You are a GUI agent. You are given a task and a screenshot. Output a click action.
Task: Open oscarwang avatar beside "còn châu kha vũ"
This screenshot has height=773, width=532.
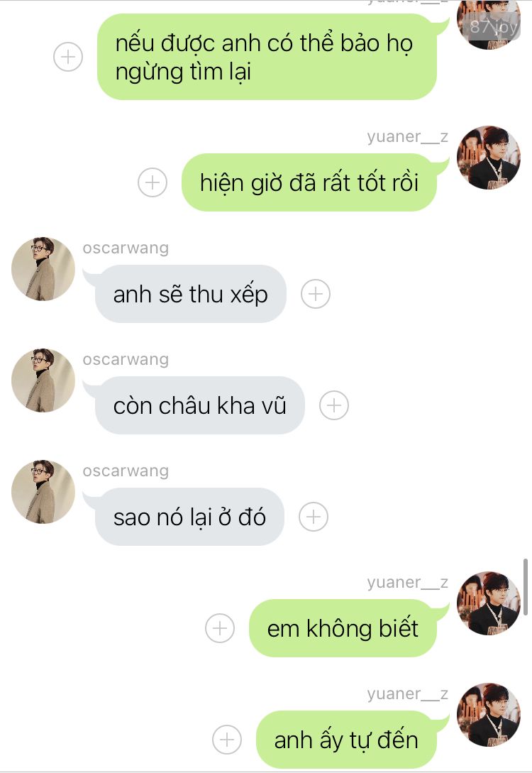click(43, 380)
